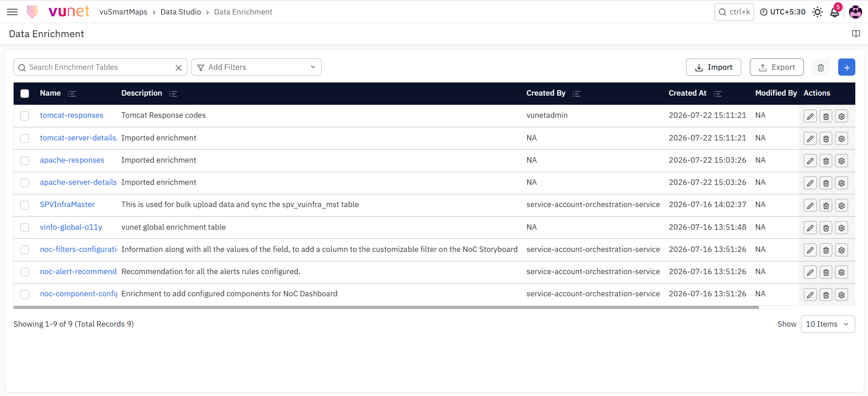Delete the noc-component-config row
Viewport: 868px width, 396px height.
826,295
